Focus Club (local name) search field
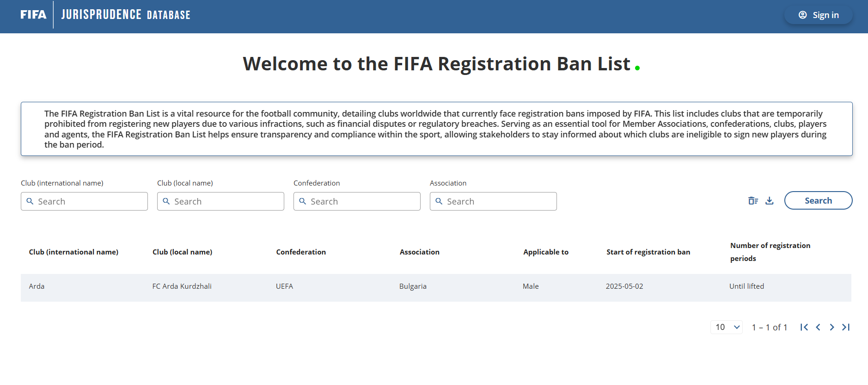The width and height of the screenshot is (868, 385). pos(220,201)
